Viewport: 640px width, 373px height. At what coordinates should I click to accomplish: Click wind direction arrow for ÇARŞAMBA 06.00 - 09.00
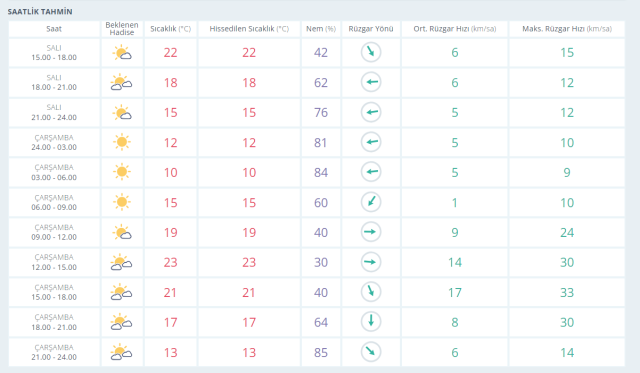click(371, 202)
